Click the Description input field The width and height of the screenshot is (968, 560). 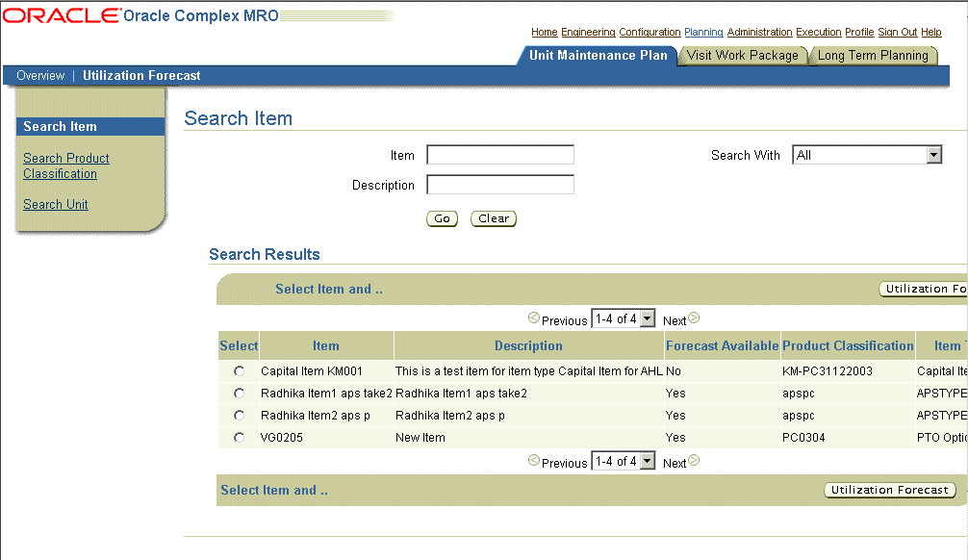[500, 185]
